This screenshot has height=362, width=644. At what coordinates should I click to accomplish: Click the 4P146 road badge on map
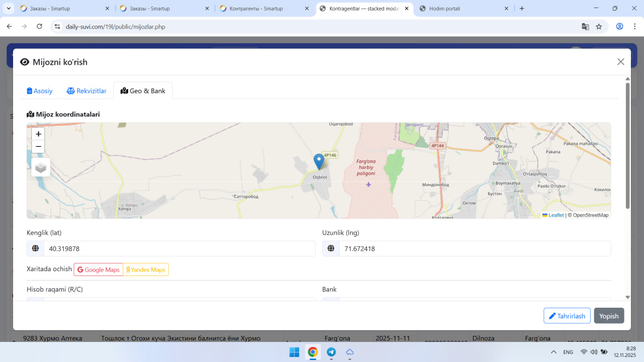pos(330,155)
